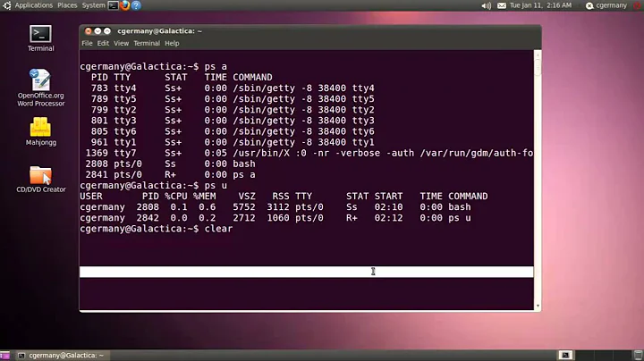The height and width of the screenshot is (361, 644).
Task: Close the terminal window
Action: tap(88, 31)
